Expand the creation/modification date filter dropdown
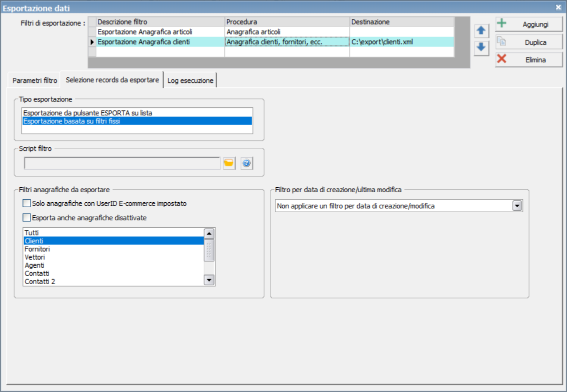This screenshot has width=567, height=392. [517, 206]
